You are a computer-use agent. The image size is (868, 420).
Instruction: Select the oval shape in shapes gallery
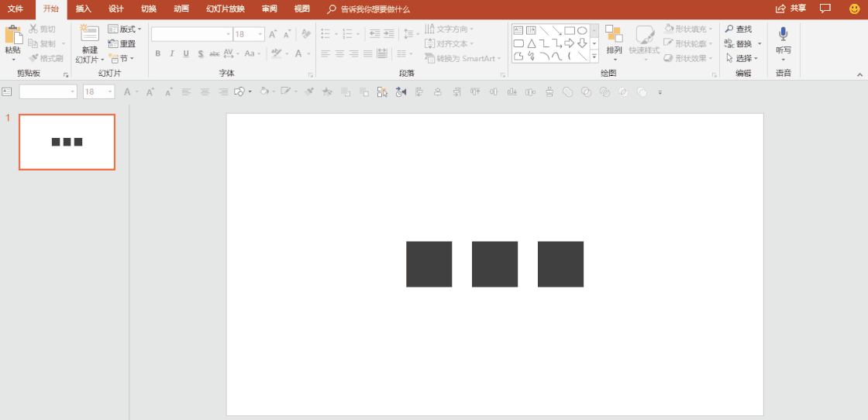(582, 30)
